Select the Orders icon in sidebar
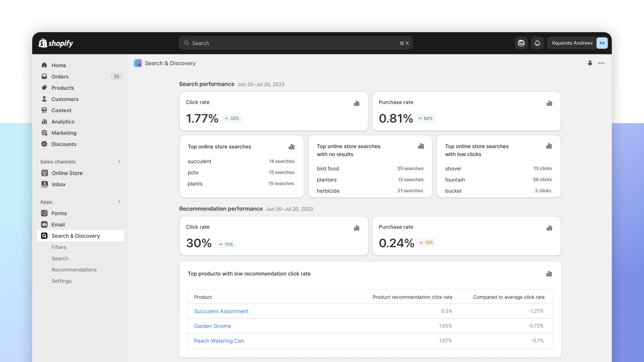The image size is (644, 362). click(44, 76)
